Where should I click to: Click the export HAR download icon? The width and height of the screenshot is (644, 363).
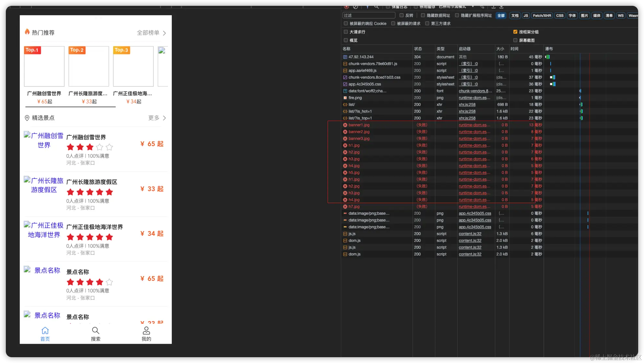coord(501,7)
